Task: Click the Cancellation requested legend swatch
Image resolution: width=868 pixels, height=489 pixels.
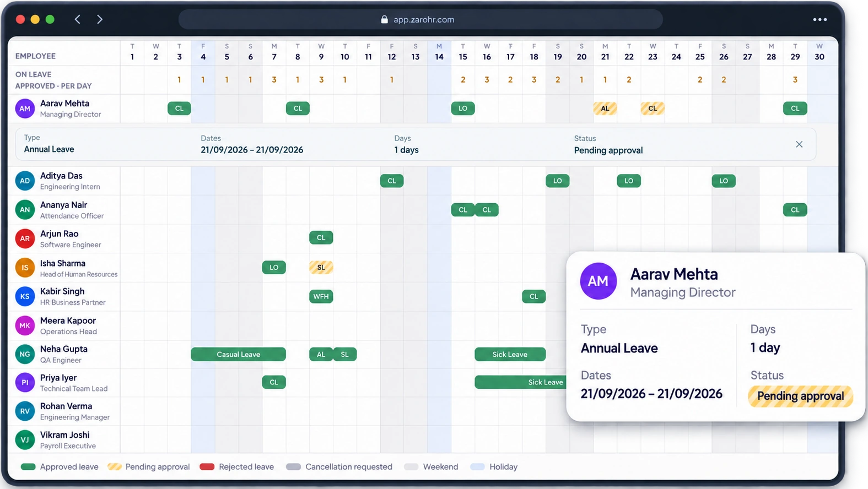Action: (x=294, y=467)
